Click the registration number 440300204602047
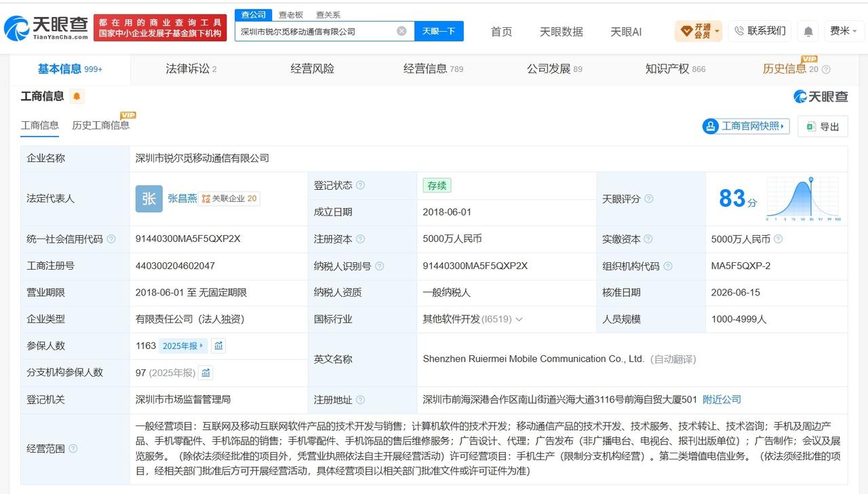 (175, 266)
